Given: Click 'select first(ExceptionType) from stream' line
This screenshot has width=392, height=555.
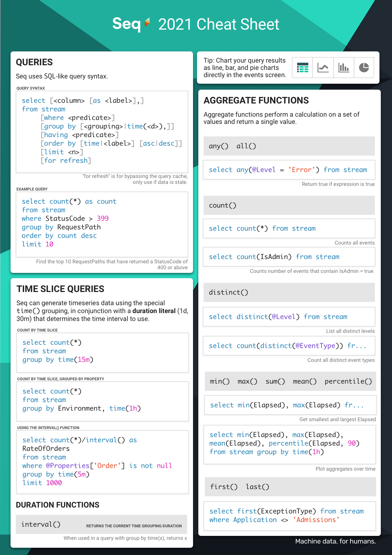Looking at the screenshot, I should pyautogui.click(x=287, y=511).
